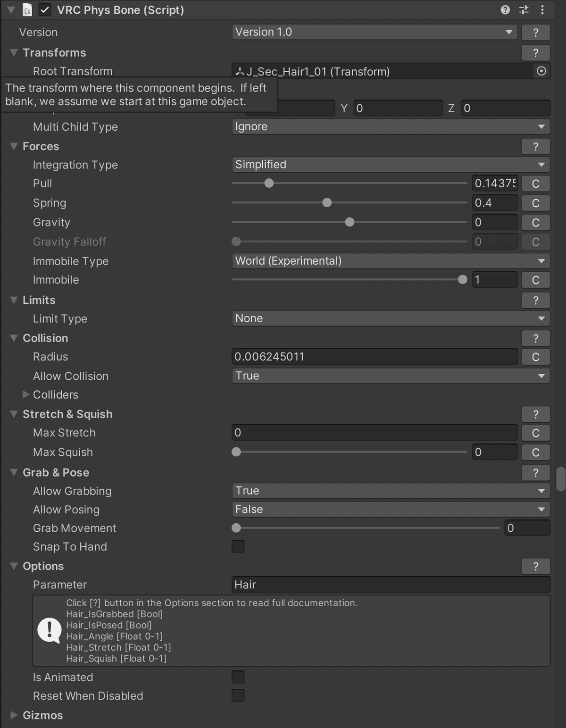566x728 pixels.
Task: Click the inspector vertical scrollbar thumb
Action: click(561, 479)
